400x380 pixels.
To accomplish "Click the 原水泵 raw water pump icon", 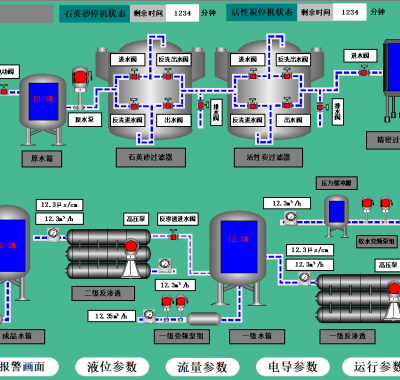I will [x=80, y=88].
